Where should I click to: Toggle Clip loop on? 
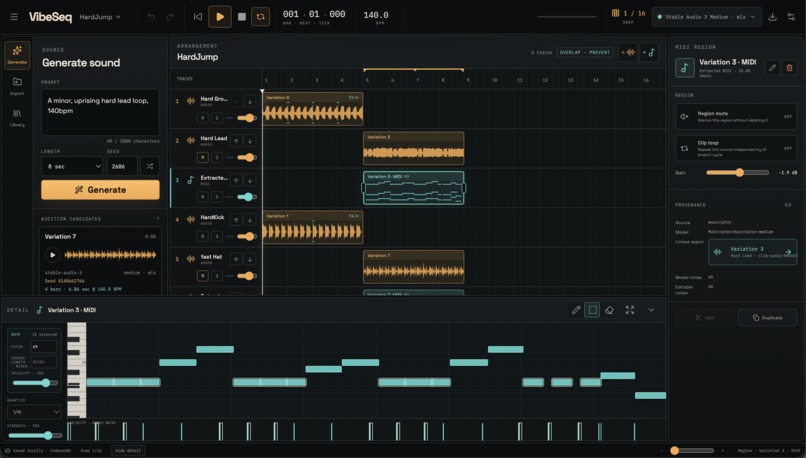[x=736, y=149]
